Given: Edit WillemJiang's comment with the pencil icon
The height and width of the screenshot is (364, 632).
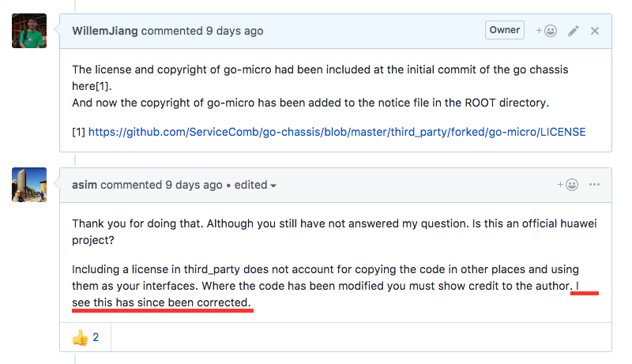Looking at the screenshot, I should click(x=574, y=31).
